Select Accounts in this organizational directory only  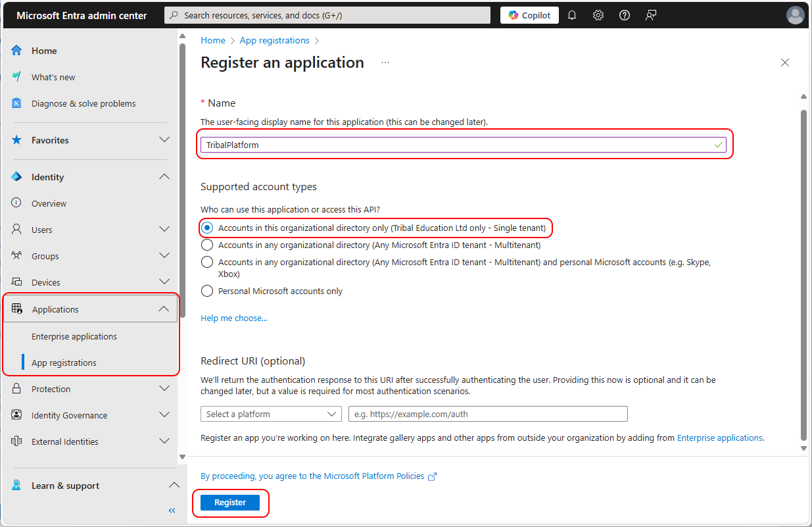[x=207, y=228]
